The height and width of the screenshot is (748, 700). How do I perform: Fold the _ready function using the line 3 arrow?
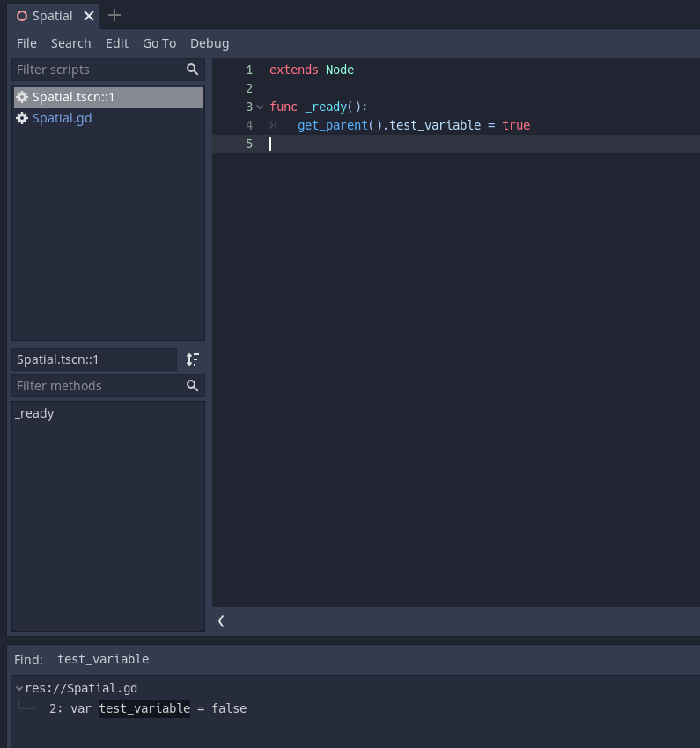coord(259,107)
